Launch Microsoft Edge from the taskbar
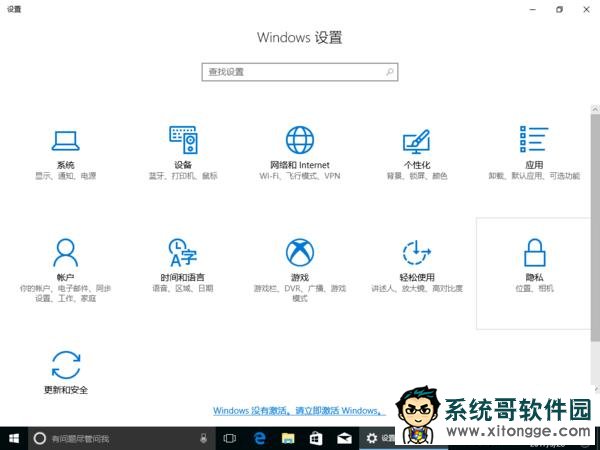 pos(260,438)
